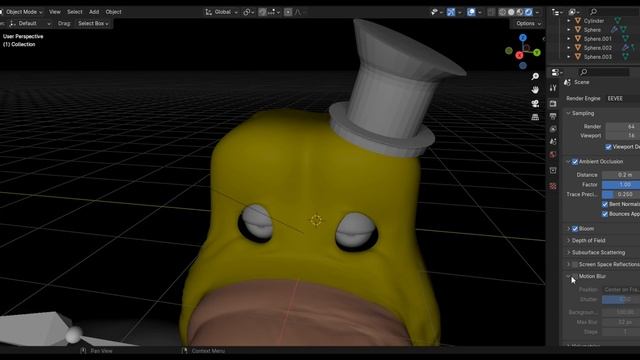
Task: Open the Render properties tab
Action: tap(553, 104)
